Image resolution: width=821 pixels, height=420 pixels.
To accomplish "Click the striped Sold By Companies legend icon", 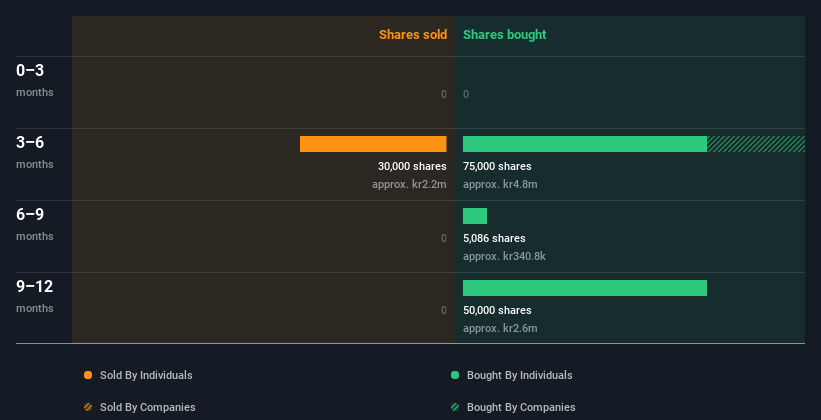I will [x=88, y=407].
